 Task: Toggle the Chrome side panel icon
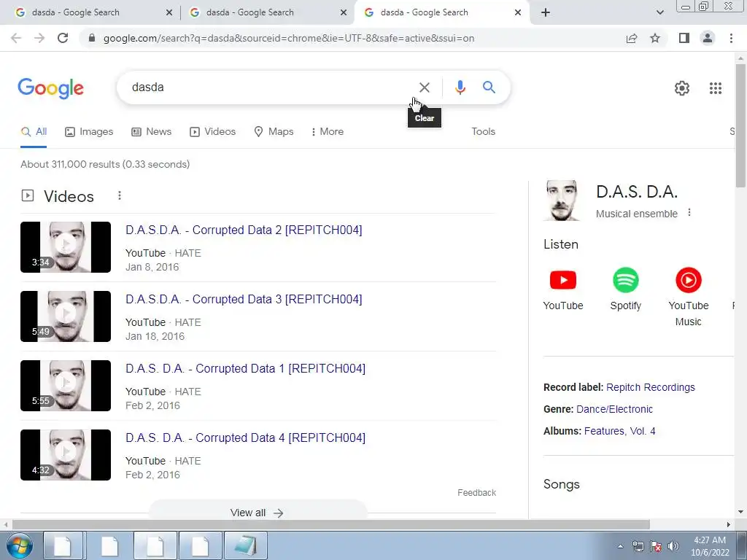684,38
